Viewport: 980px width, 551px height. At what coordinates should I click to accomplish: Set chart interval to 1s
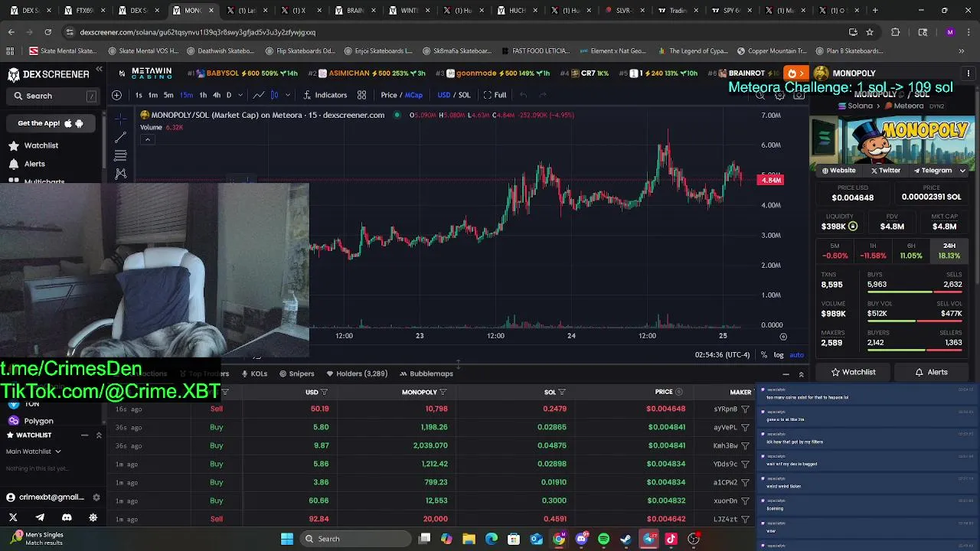[139, 95]
